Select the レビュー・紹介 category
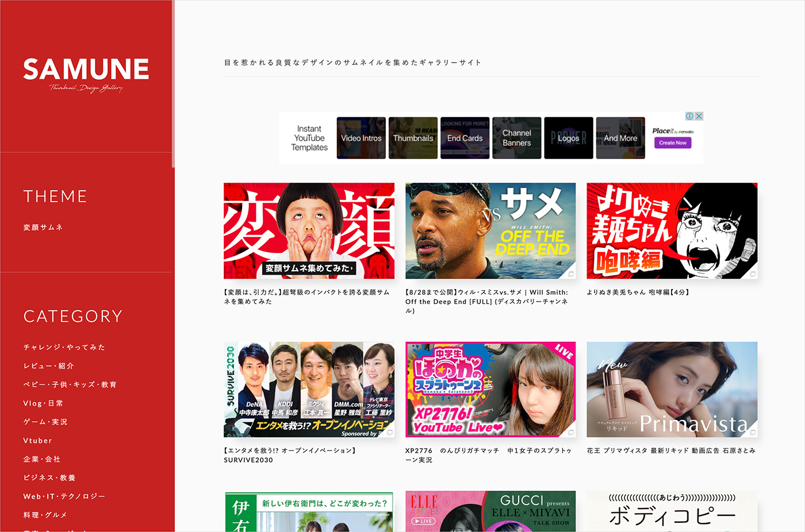805x532 pixels. point(49,366)
